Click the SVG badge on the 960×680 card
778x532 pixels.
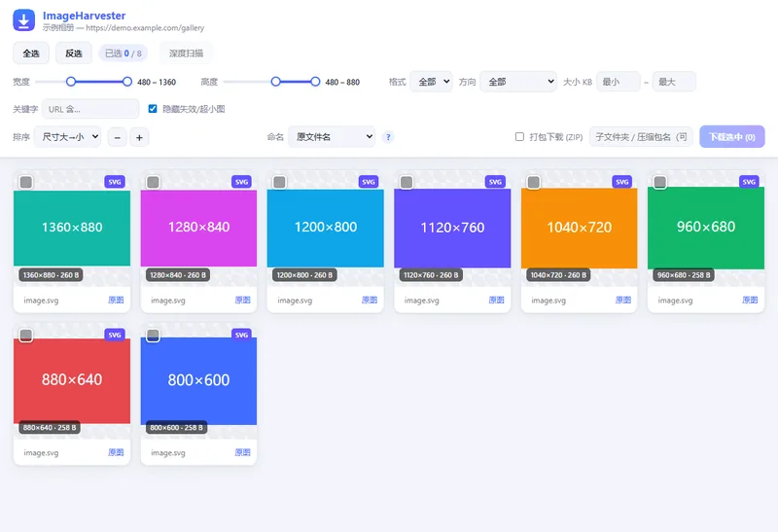[x=749, y=182]
